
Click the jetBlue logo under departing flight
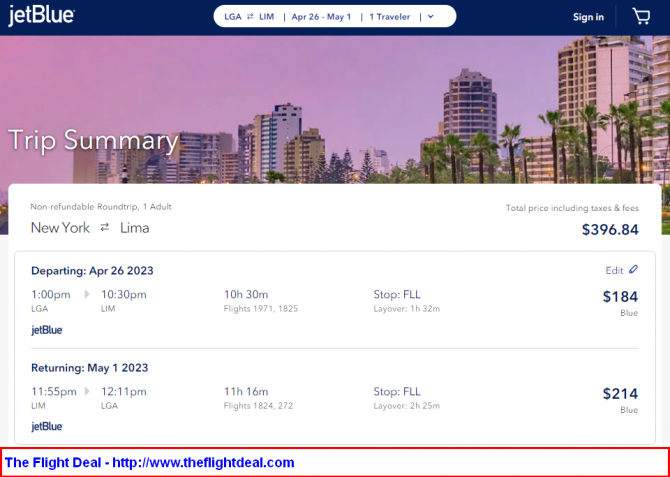coord(47,330)
